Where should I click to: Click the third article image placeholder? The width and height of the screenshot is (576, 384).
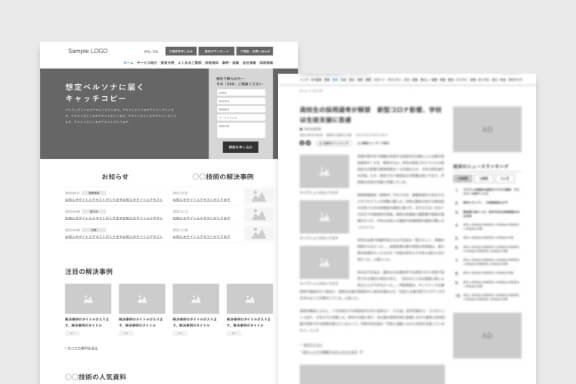(x=324, y=262)
